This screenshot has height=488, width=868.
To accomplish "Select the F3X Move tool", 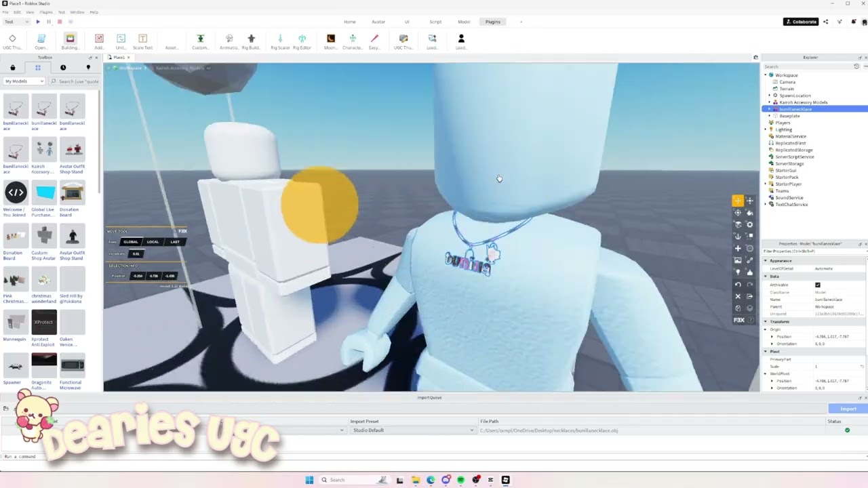I will coord(738,201).
